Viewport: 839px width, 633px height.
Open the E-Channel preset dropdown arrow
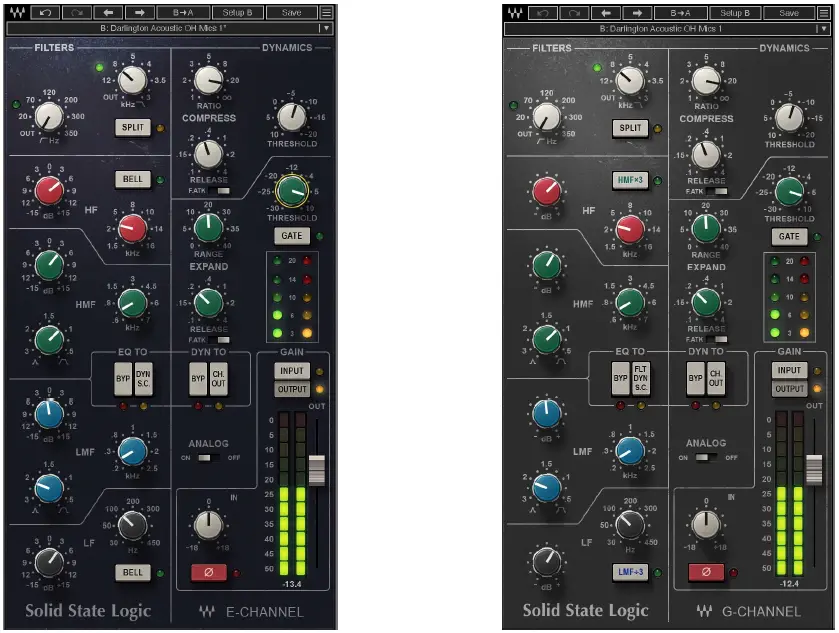click(x=325, y=28)
